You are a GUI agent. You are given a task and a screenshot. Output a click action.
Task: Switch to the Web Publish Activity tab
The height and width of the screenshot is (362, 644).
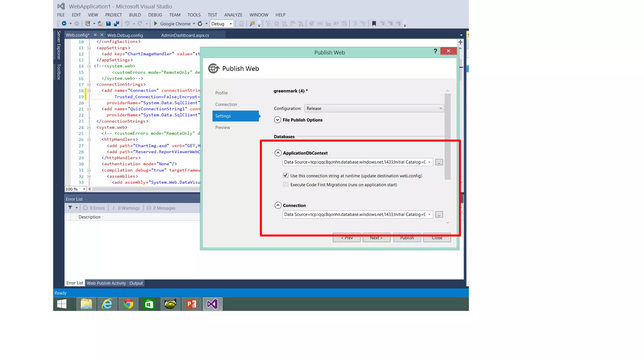pyautogui.click(x=106, y=283)
